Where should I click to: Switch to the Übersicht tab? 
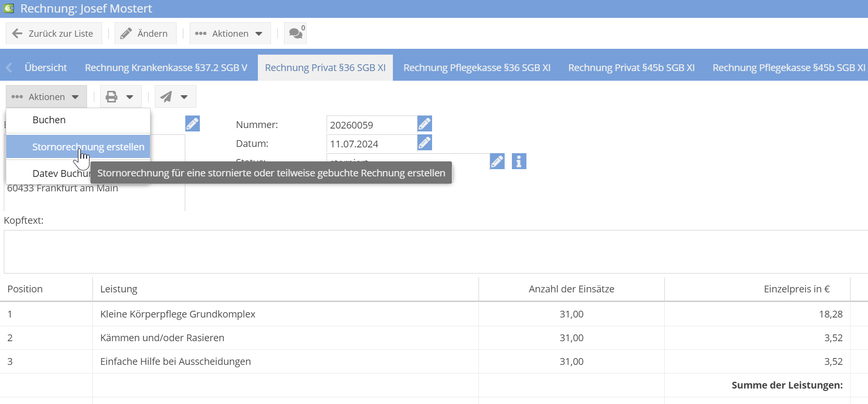click(45, 68)
